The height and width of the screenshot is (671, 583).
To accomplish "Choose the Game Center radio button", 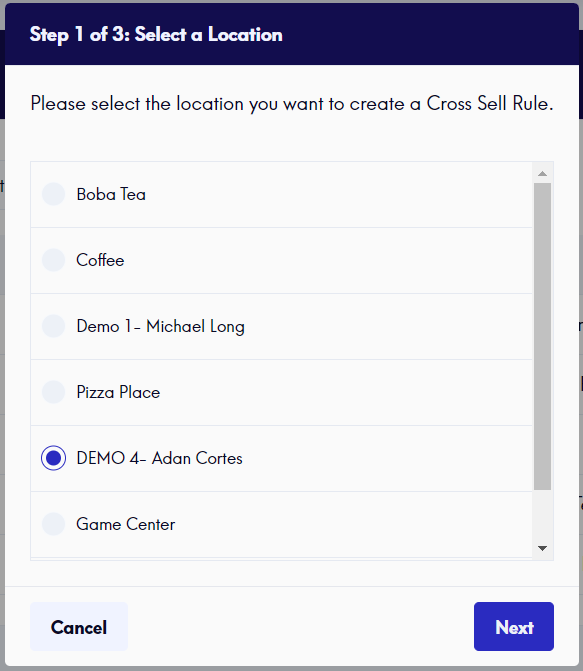I will (x=54, y=524).
